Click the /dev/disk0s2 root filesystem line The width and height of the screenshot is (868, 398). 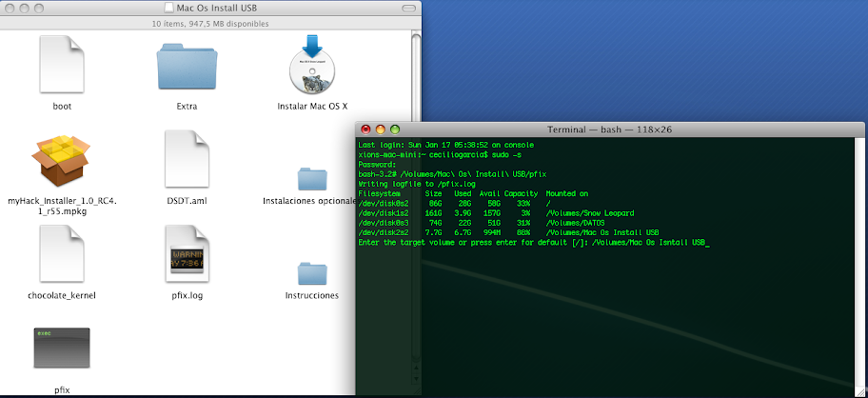[454, 203]
